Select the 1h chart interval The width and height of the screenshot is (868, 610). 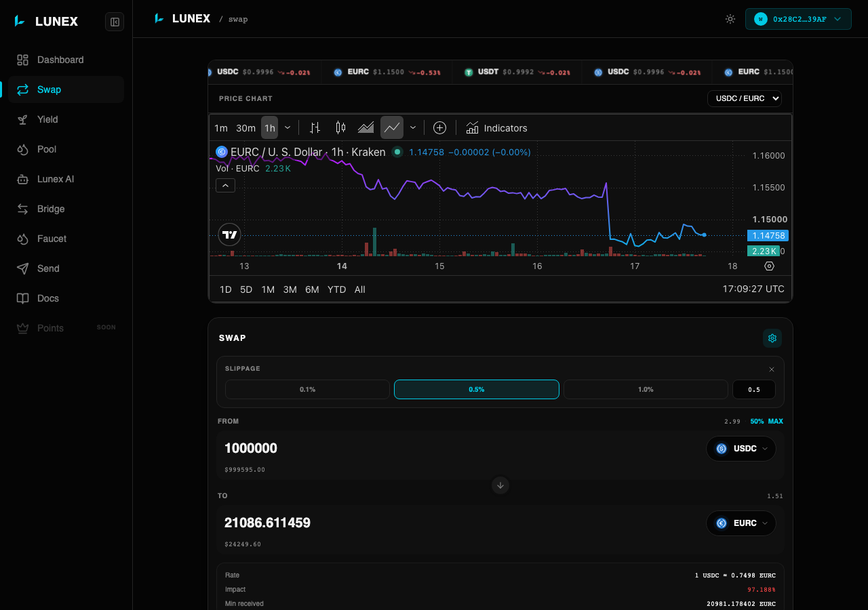[270, 128]
